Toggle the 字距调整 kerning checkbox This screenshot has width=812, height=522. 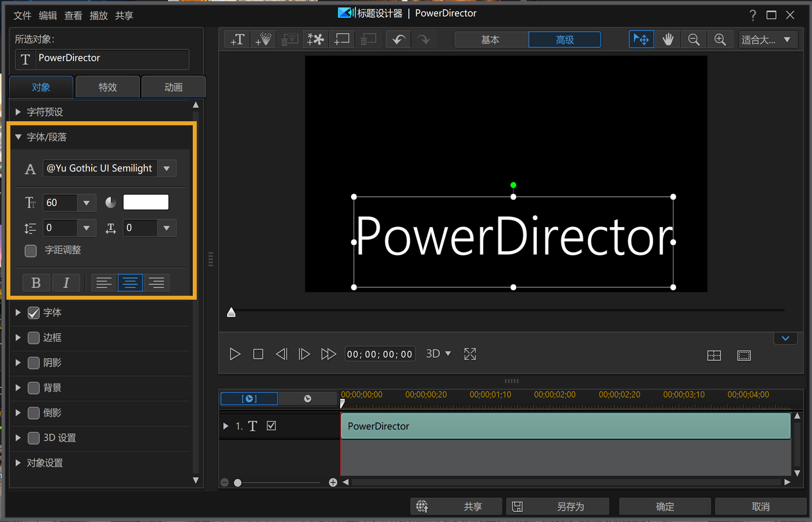31,250
